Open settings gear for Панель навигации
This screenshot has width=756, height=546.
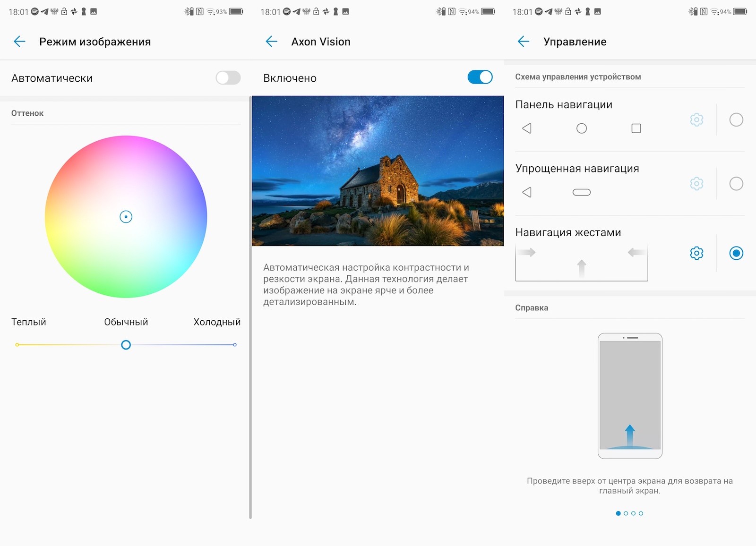coord(696,120)
